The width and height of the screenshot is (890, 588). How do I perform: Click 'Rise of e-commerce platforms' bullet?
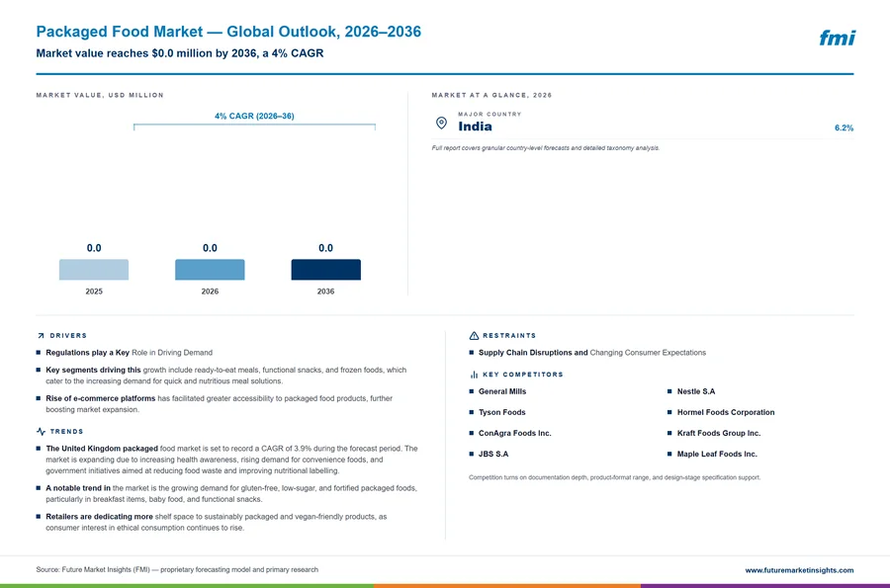220,404
